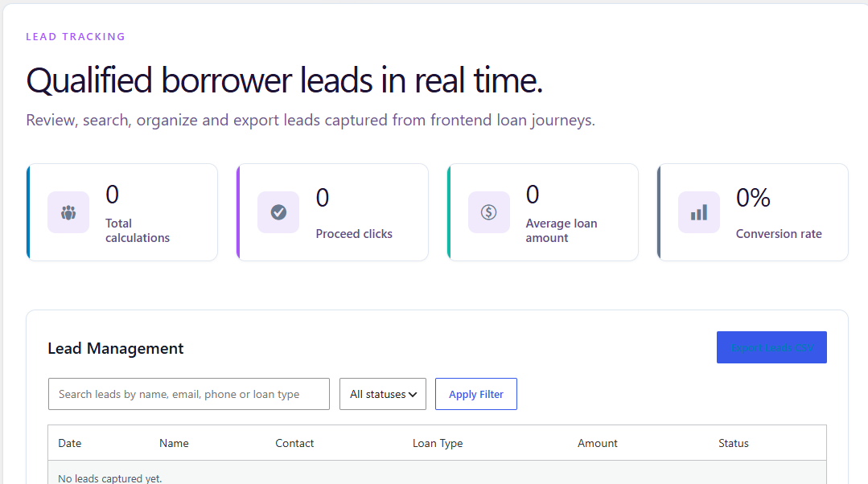This screenshot has height=484, width=868.
Task: Click the dollar icon in Average loan amount card
Action: (x=489, y=212)
